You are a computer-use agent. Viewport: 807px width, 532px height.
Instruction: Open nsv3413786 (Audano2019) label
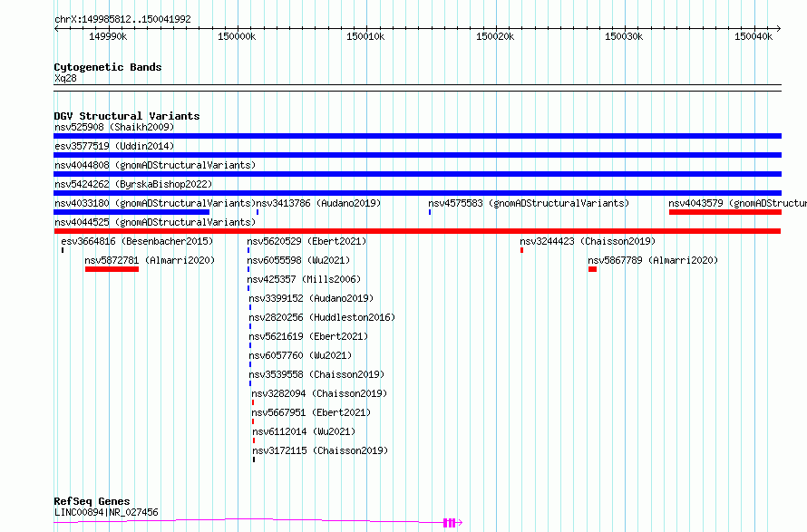click(x=318, y=203)
